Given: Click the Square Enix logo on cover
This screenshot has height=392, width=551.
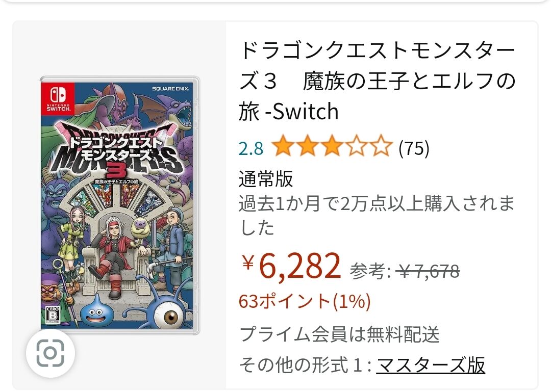Looking at the screenshot, I should [x=170, y=89].
